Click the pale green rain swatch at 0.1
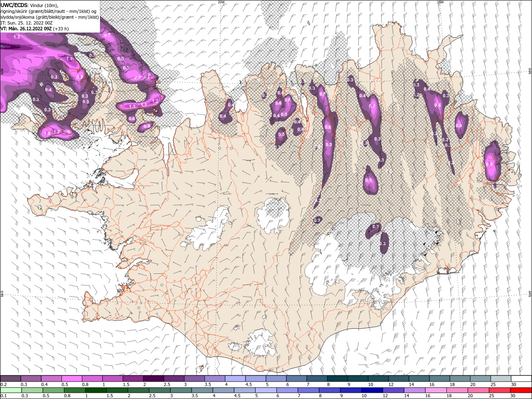 [x=10, y=390]
